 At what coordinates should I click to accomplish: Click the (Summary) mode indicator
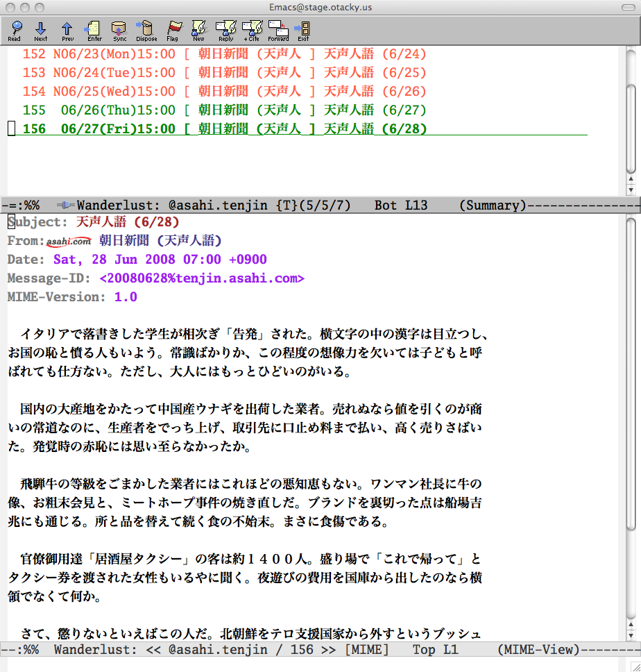[493, 205]
